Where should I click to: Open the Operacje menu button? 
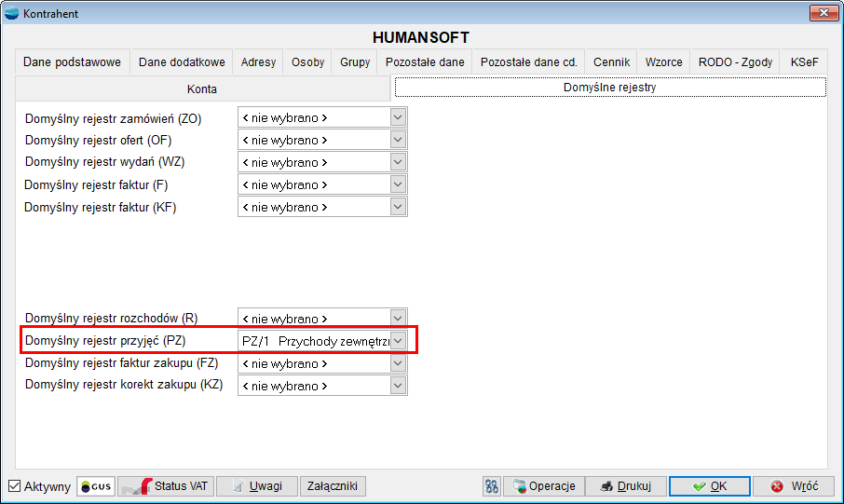(x=544, y=486)
